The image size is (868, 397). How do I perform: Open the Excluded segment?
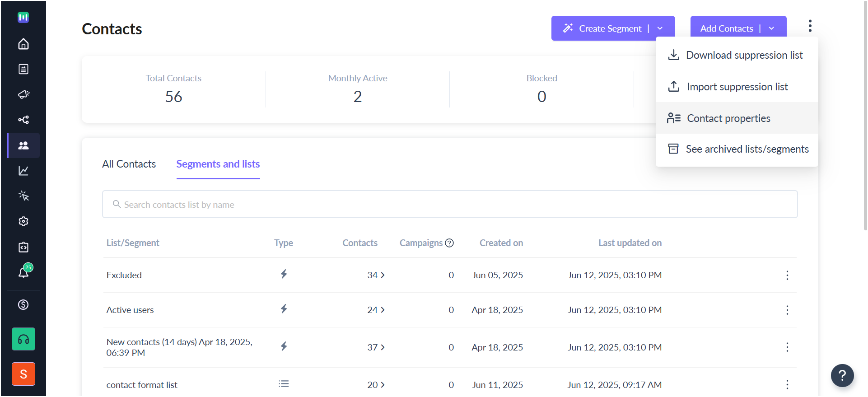[x=124, y=275]
